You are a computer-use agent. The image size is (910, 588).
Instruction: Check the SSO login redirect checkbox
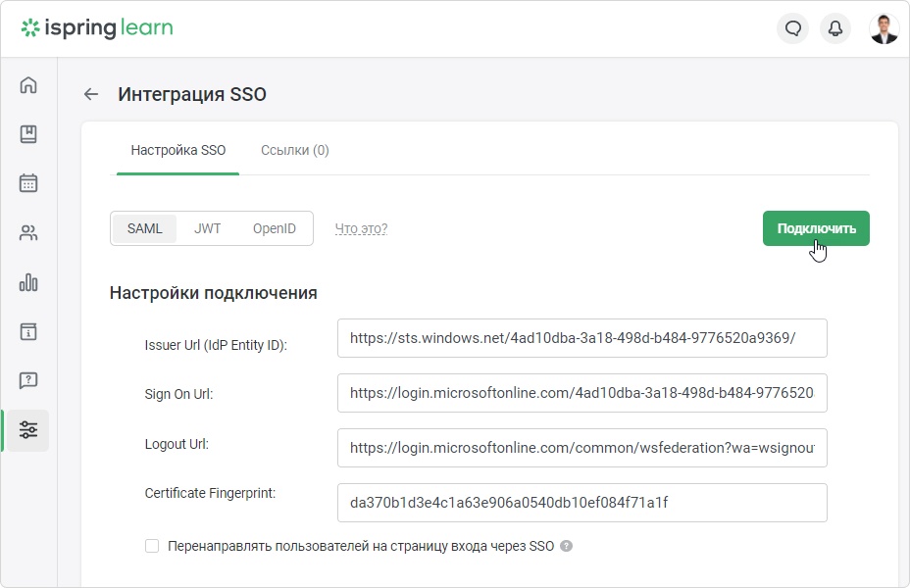152,546
